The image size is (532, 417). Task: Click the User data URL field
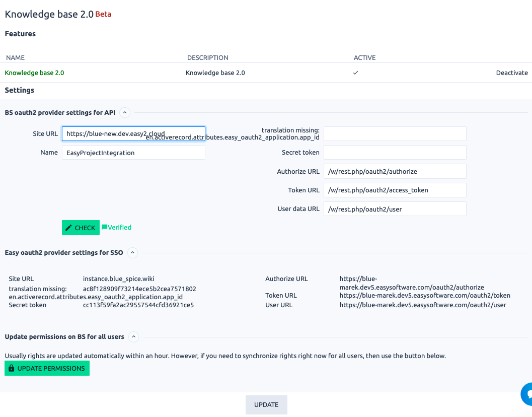395,208
